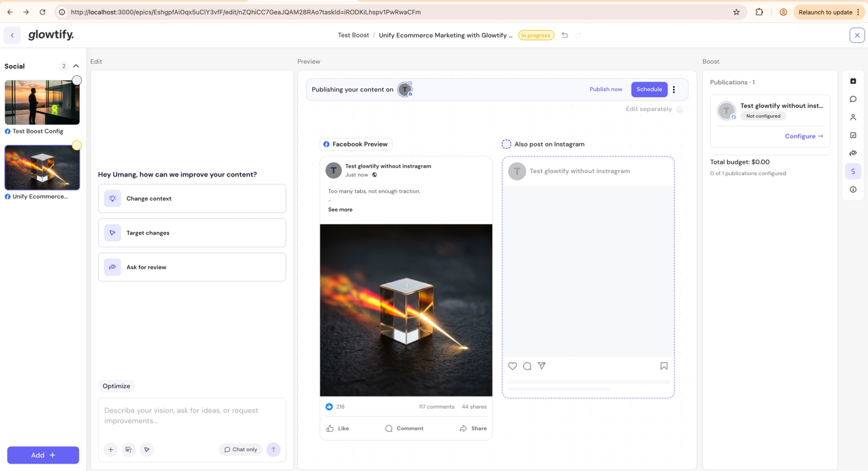The image size is (868, 471).
Task: Open the browser extensions puzzle icon
Action: pos(759,12)
